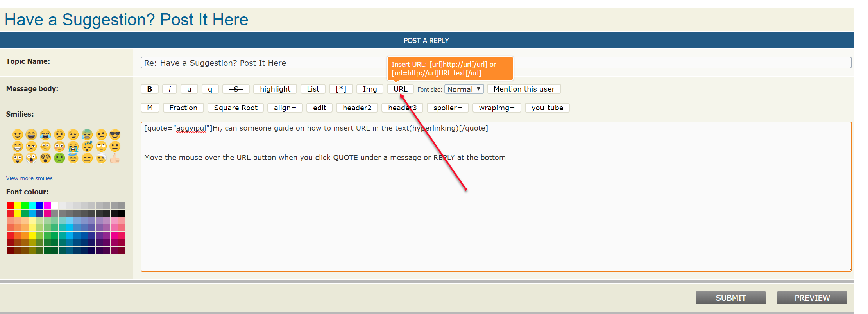The image size is (868, 314).
Task: Open the View more smilies link
Action: pos(29,178)
